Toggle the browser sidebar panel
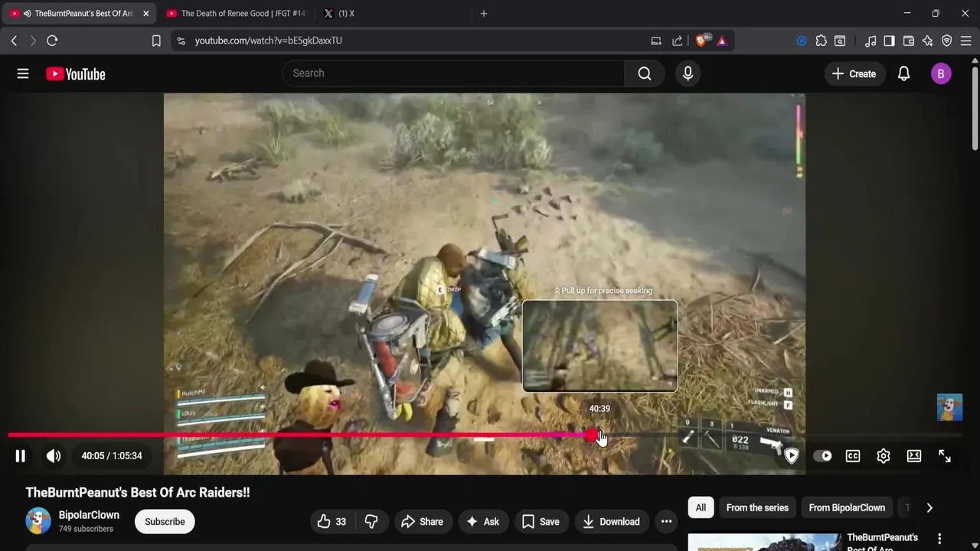The width and height of the screenshot is (980, 551). tap(889, 41)
